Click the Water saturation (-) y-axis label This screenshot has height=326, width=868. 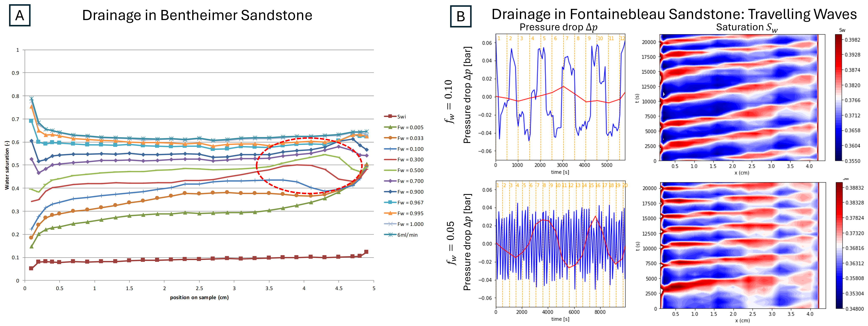pos(7,165)
